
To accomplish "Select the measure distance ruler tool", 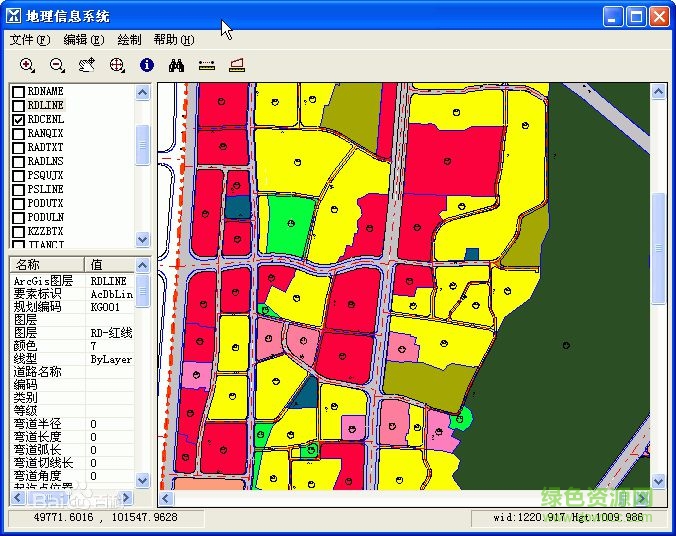I will click(x=207, y=65).
